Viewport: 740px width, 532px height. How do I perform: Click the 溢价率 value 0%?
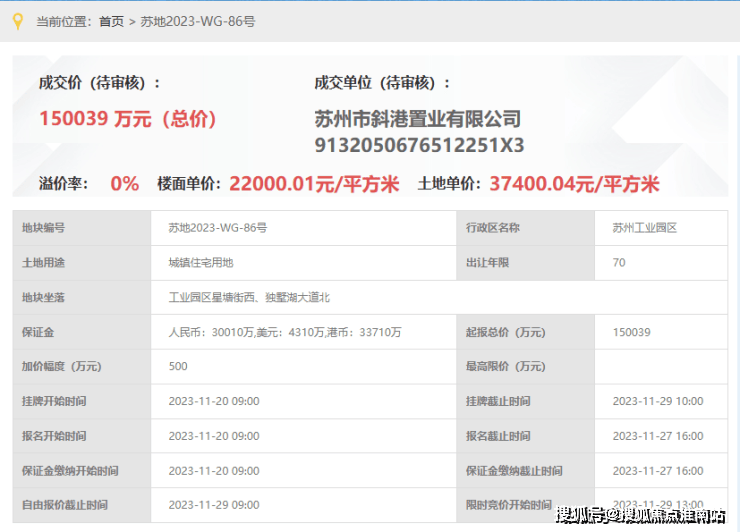coord(125,184)
